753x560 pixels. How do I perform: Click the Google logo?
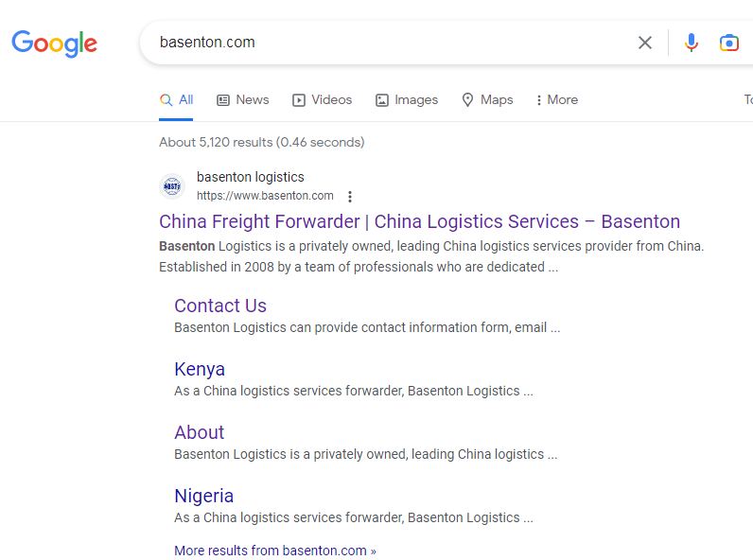coord(54,44)
